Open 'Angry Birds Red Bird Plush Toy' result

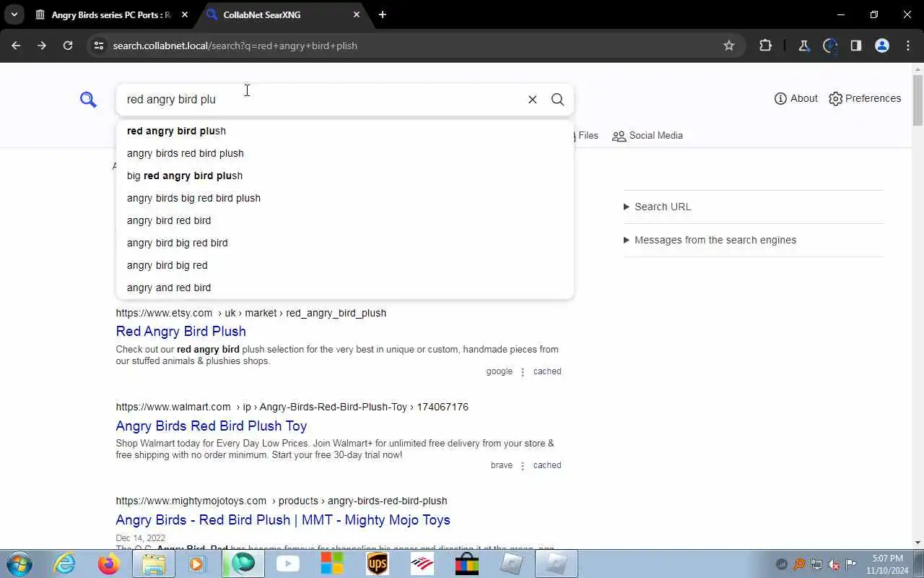[212, 426]
